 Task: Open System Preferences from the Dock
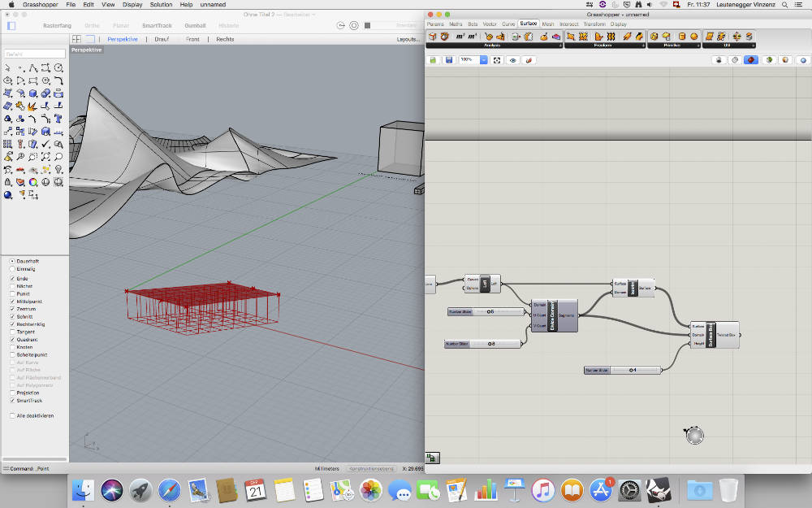(x=629, y=490)
